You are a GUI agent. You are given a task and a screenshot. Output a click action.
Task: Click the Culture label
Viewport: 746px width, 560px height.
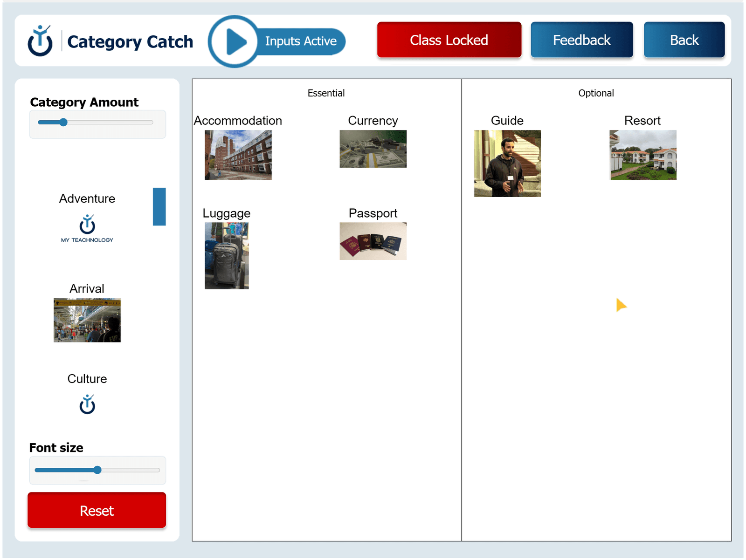click(x=87, y=379)
